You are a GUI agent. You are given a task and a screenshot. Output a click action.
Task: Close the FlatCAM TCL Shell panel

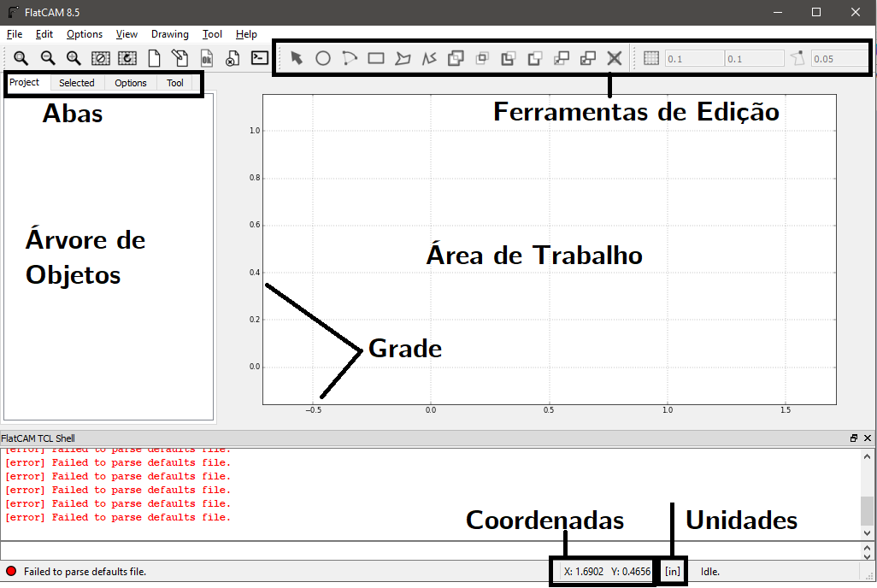point(868,438)
